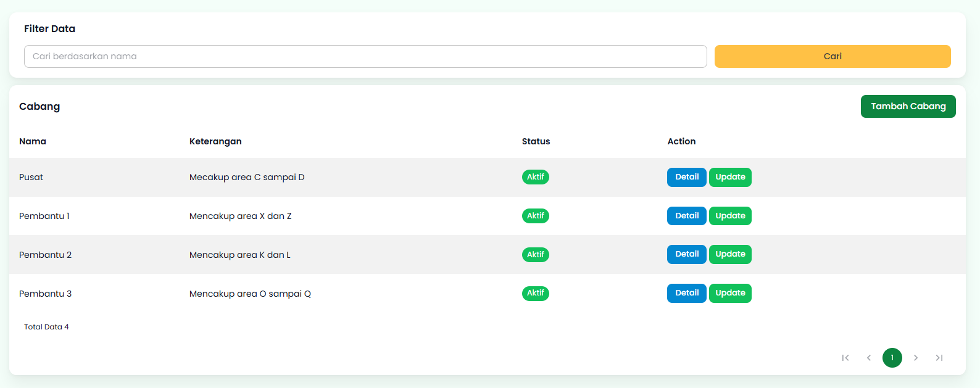Show Detail for Pembantu 3
The height and width of the screenshot is (388, 980).
click(686, 293)
